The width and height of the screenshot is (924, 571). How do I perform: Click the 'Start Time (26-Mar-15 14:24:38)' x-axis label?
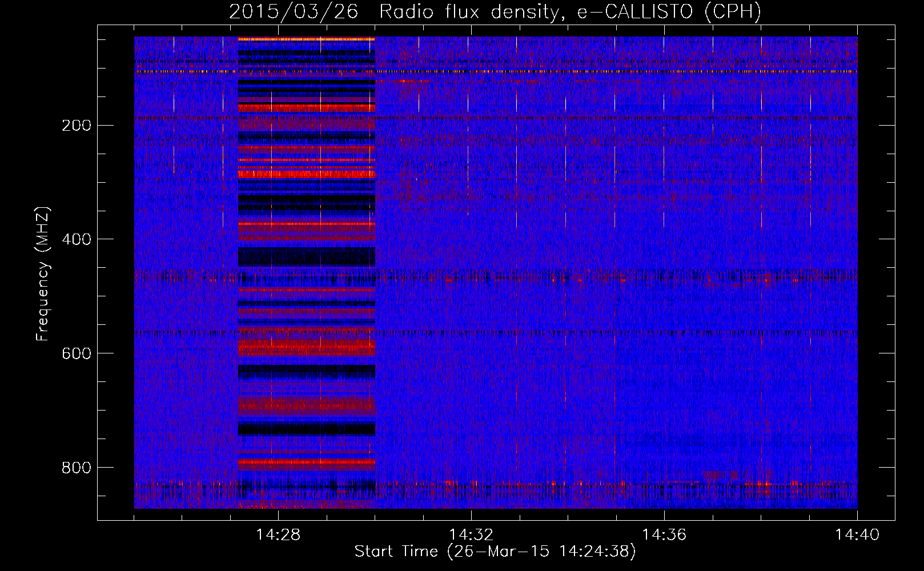tap(495, 552)
